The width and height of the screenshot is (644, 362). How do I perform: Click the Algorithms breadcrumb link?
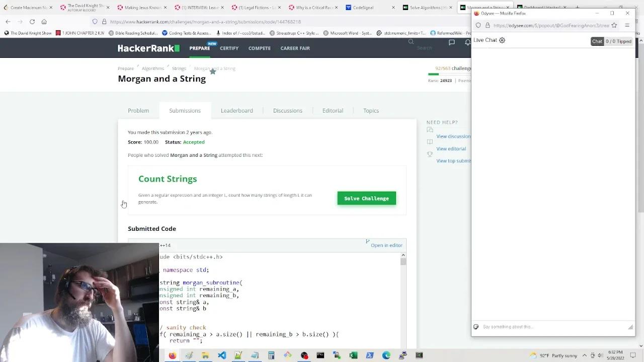click(153, 68)
